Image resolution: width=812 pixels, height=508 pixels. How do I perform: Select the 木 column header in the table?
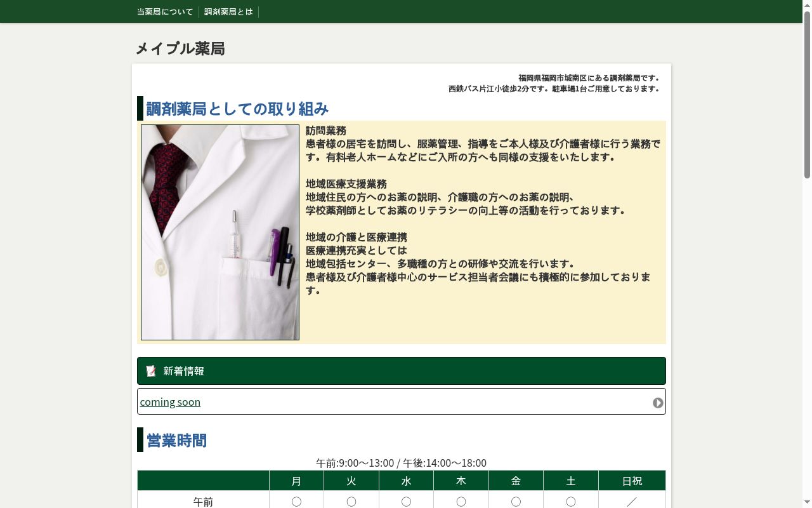[461, 481]
